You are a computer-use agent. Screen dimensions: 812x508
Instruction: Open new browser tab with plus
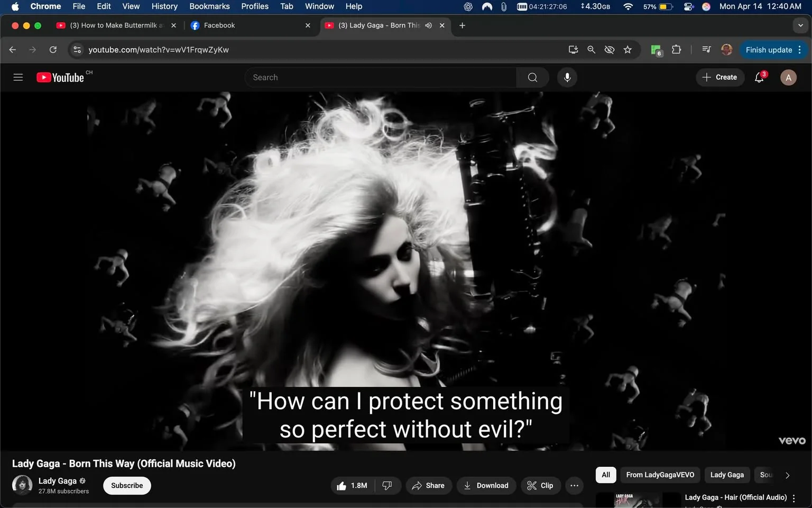tap(462, 25)
